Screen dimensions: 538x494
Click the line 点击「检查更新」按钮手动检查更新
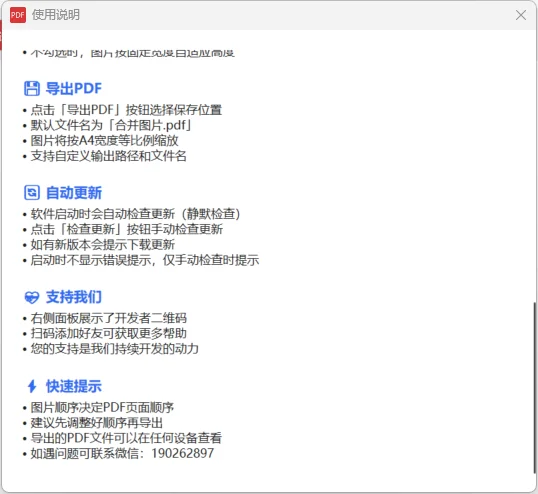[x=127, y=229]
